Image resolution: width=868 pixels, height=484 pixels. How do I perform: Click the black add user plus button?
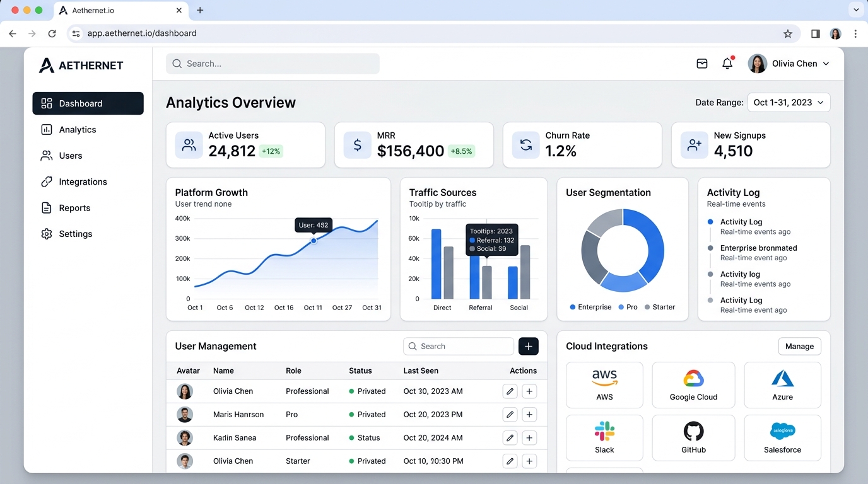pyautogui.click(x=529, y=346)
